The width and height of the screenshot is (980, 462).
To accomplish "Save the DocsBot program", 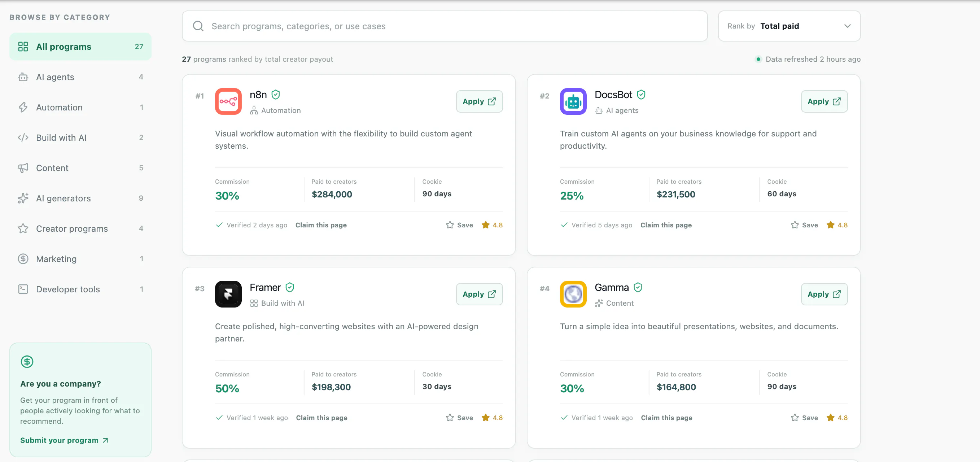I will pos(804,225).
